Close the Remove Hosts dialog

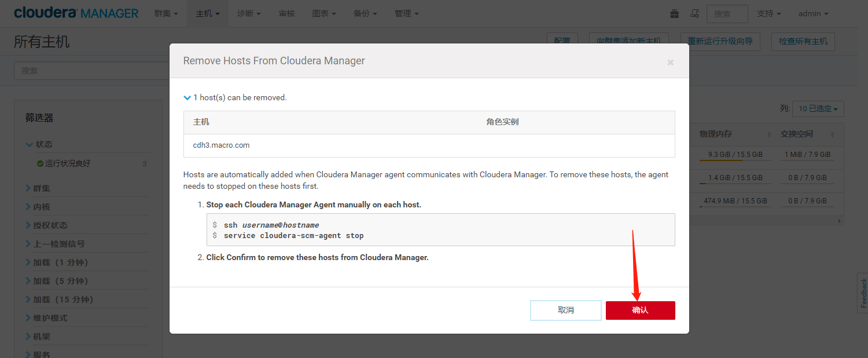point(670,62)
